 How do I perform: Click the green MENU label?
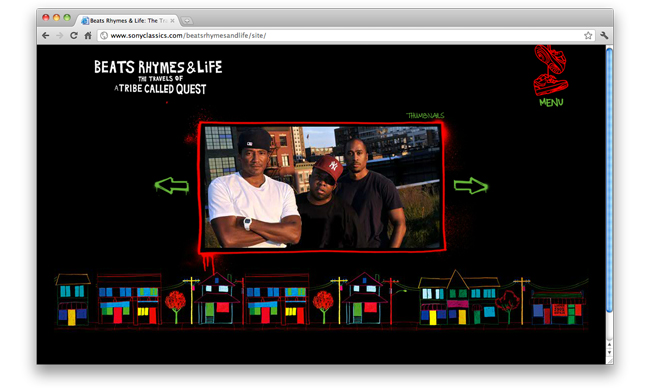pyautogui.click(x=551, y=102)
